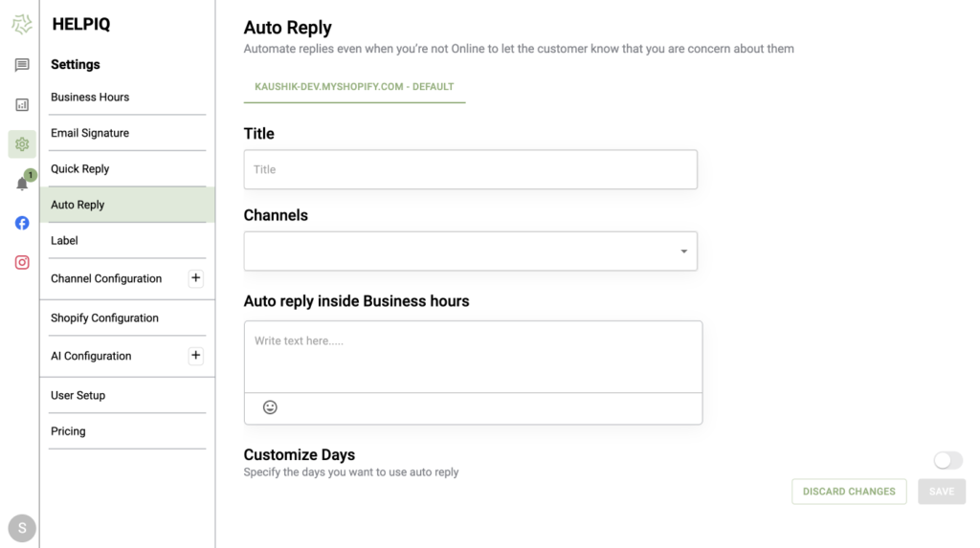Expand Channel Configuration with plus button

point(195,278)
